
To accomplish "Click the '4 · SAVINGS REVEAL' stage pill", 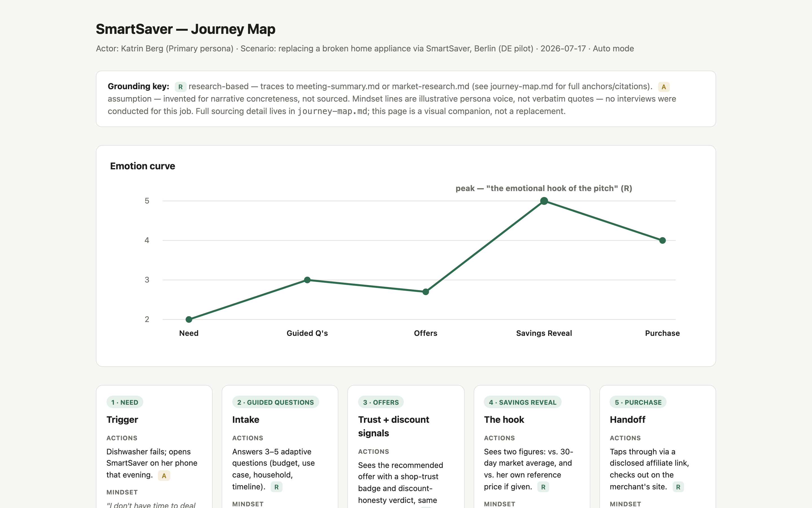I will (x=522, y=402).
